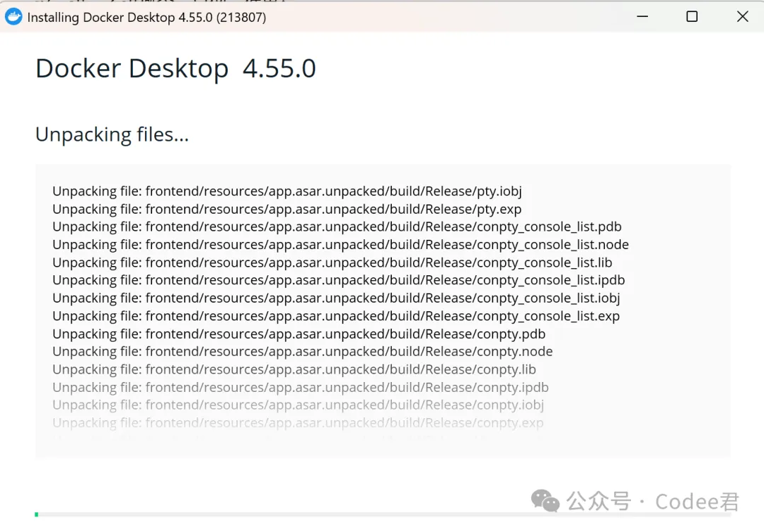Image resolution: width=764 pixels, height=532 pixels.
Task: Select the log line ending in Release/conpty.lib
Action: 294,370
